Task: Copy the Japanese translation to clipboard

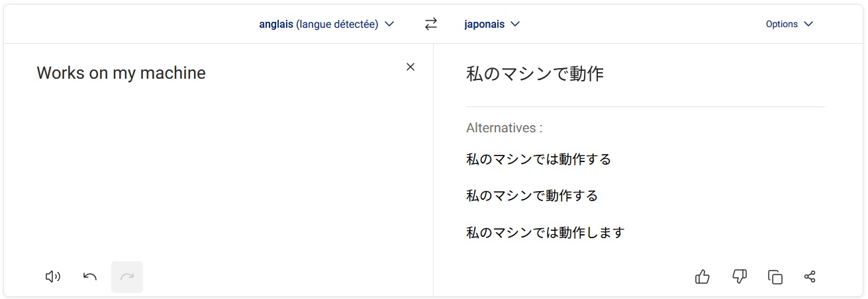Action: [775, 277]
